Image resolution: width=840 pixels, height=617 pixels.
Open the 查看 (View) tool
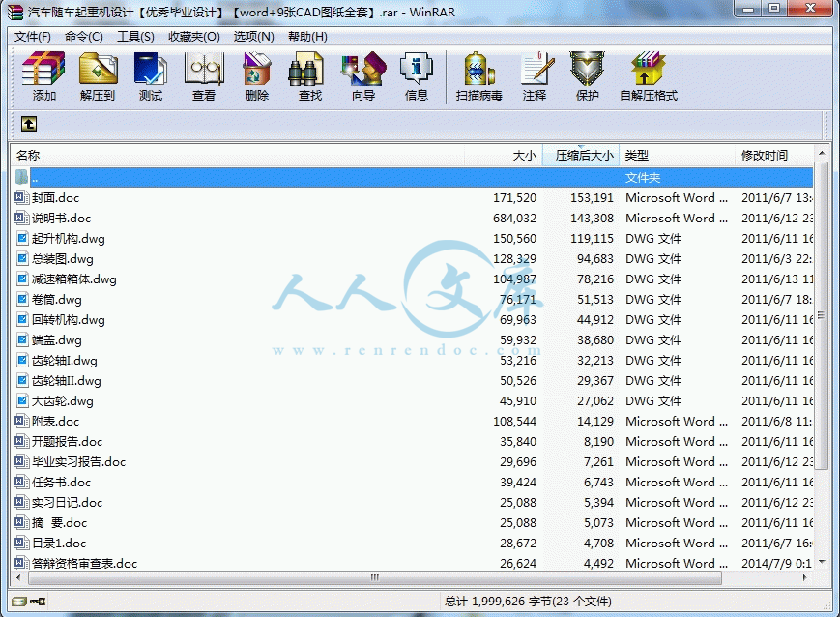(204, 76)
